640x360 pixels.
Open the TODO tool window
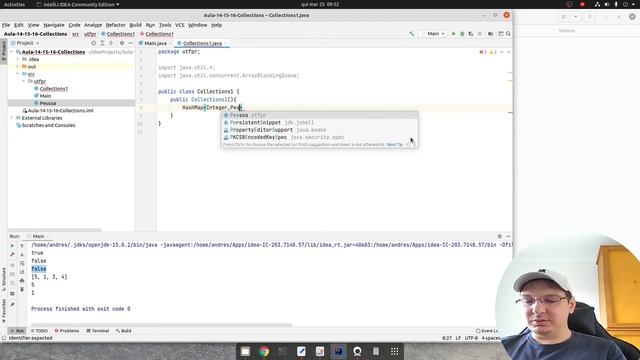[x=40, y=331]
